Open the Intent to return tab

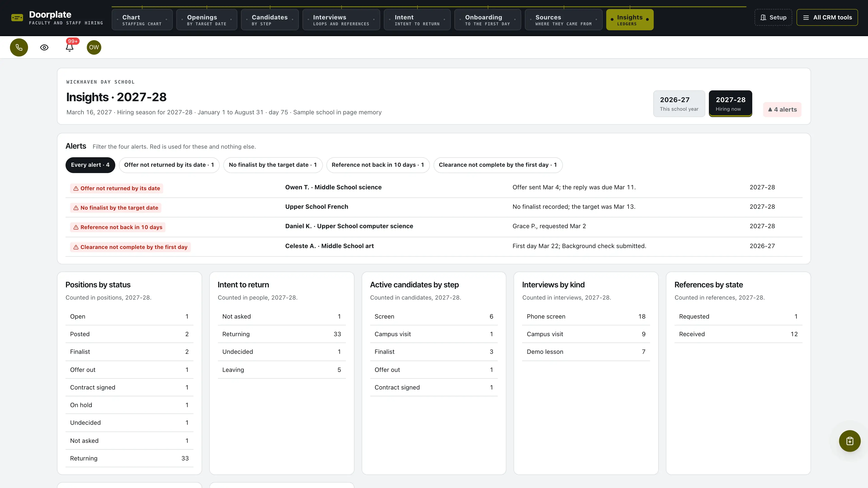pyautogui.click(x=417, y=20)
